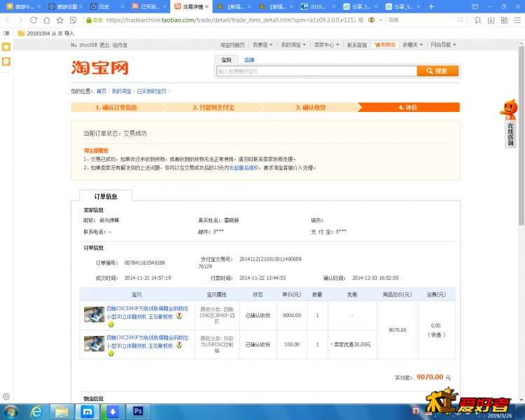Click the 在线咨询 mascot widget
The height and width of the screenshot is (420, 525).
pyautogui.click(x=510, y=123)
